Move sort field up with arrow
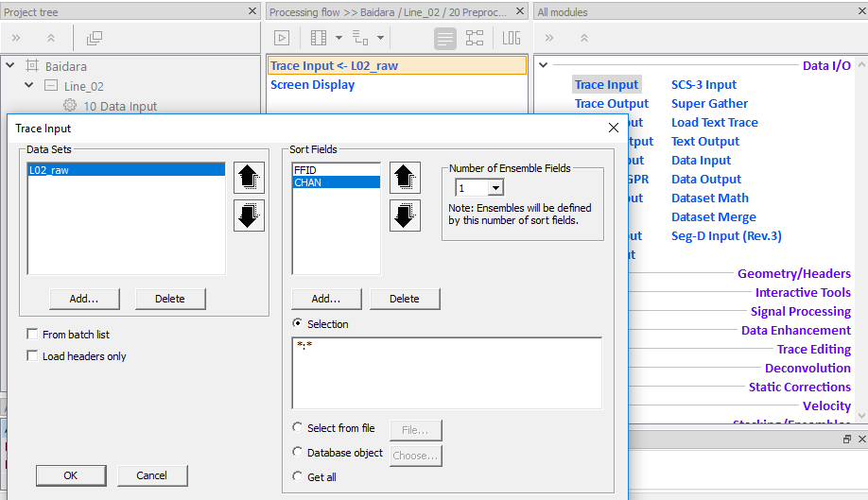868x500 pixels. (405, 178)
